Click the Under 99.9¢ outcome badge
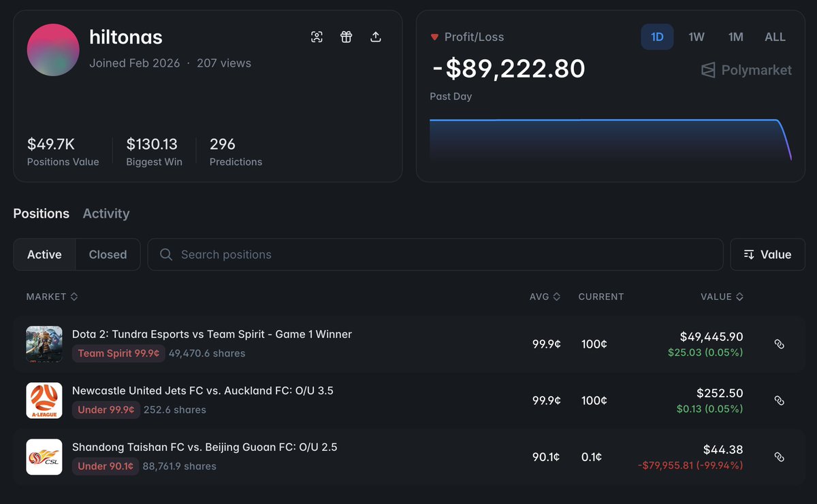 pos(106,409)
